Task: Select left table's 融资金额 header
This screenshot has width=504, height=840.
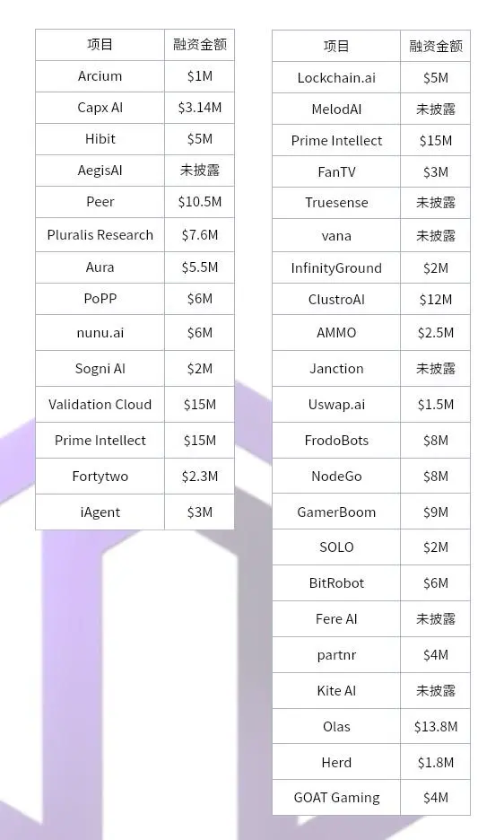Action: click(199, 45)
